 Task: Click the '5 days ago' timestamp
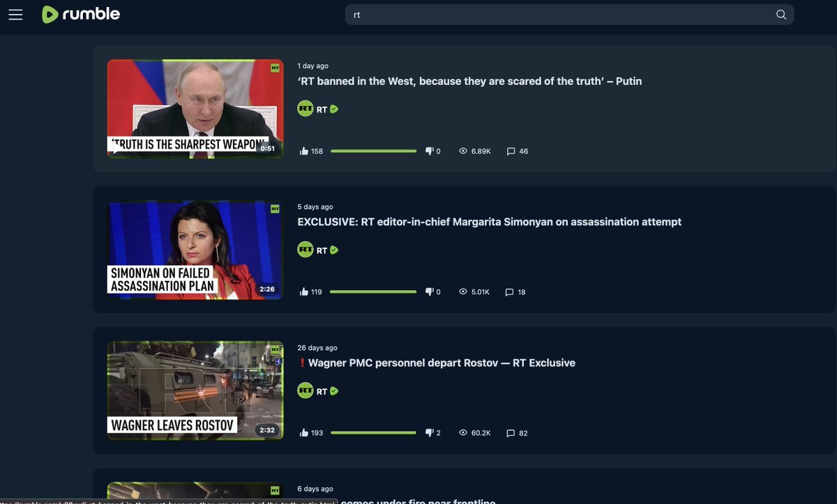315,207
